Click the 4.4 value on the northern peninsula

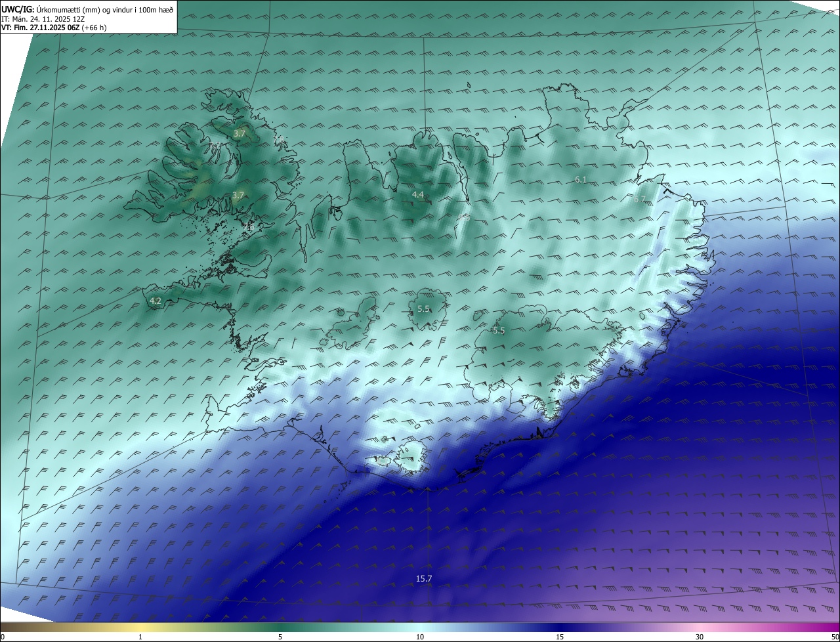tap(418, 194)
